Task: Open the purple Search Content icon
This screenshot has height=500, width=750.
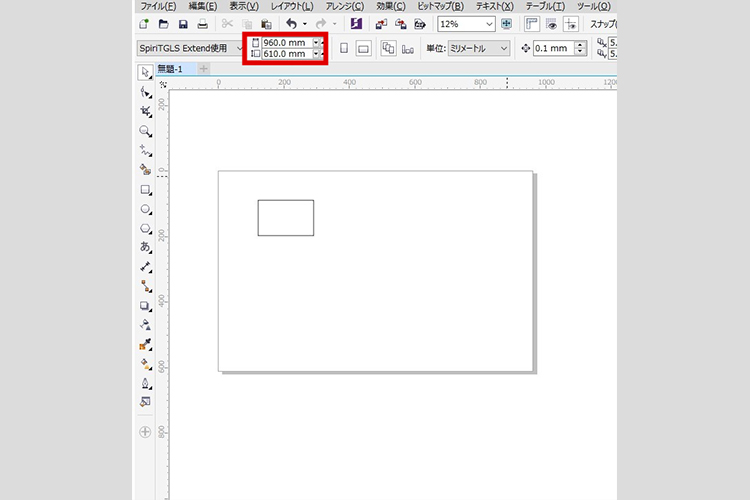Action: (x=356, y=24)
